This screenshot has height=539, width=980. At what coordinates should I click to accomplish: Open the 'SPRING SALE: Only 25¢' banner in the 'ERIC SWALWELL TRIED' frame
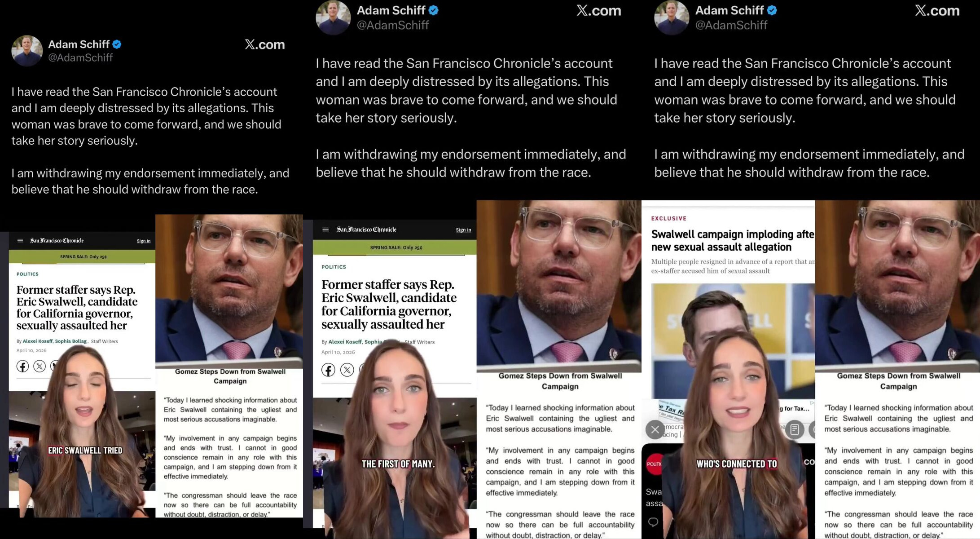coord(82,257)
